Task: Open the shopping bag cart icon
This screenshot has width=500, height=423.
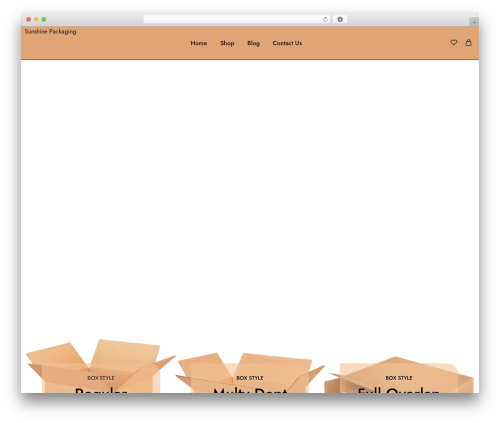Action: [468, 42]
